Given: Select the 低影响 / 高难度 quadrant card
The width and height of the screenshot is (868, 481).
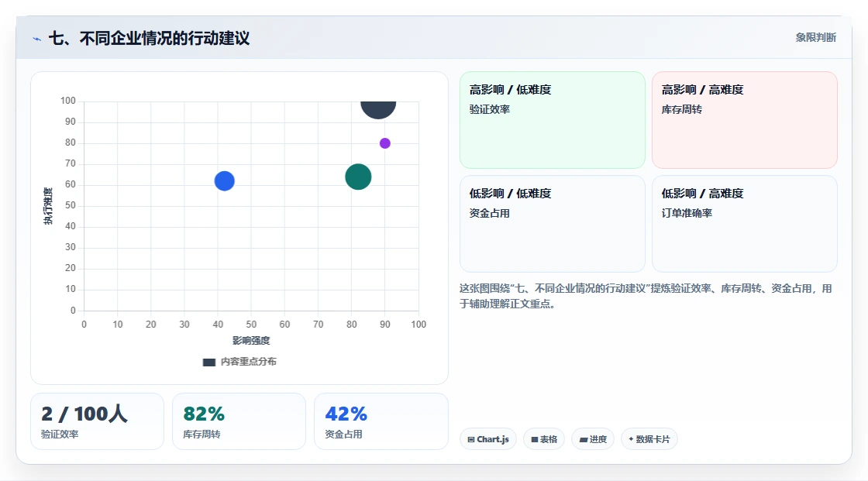Looking at the screenshot, I should pyautogui.click(x=744, y=224).
